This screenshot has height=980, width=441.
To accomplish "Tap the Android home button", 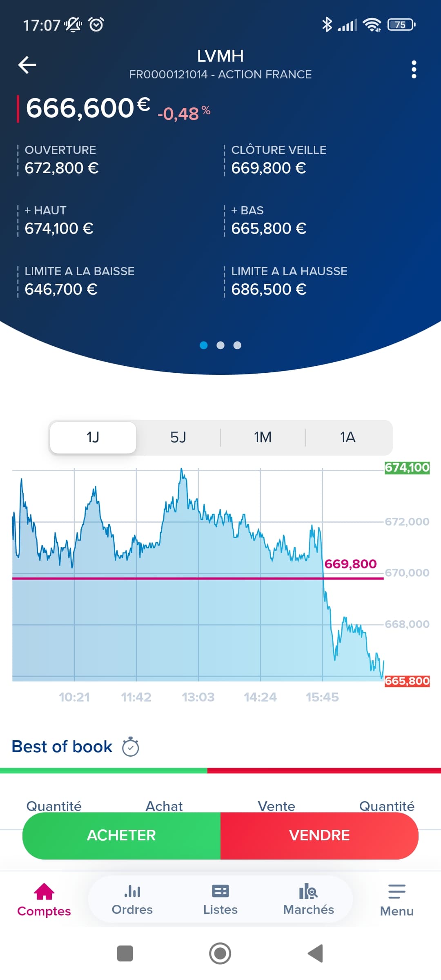I will coord(220,953).
